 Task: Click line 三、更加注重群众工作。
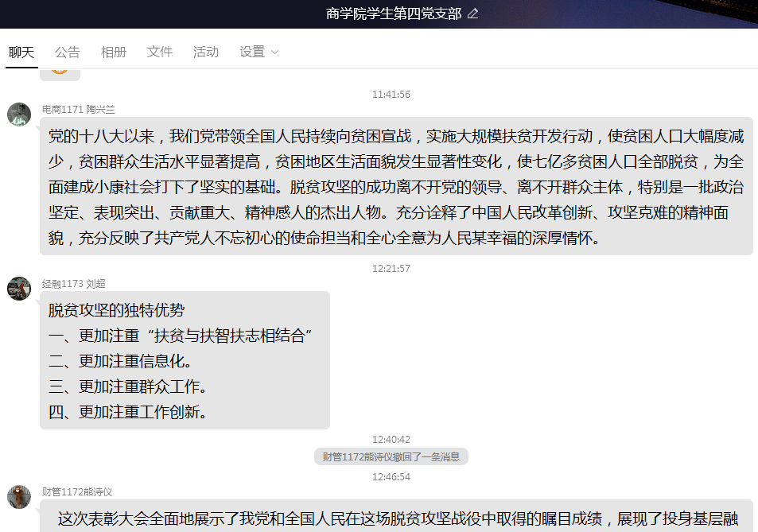coord(128,386)
